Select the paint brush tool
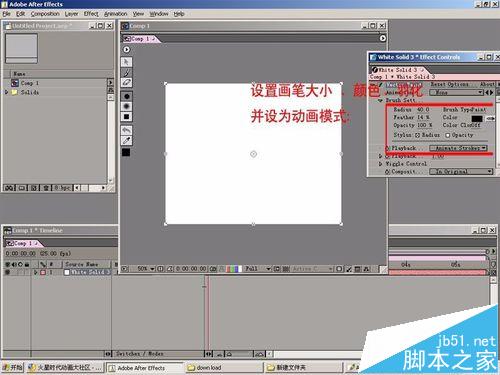This screenshot has width=500, height=375. (126, 73)
